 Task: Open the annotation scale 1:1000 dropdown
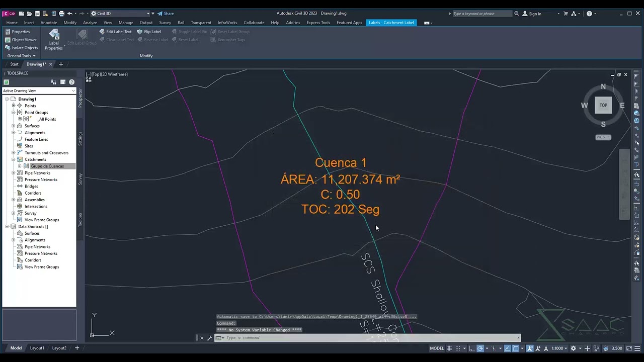click(559, 348)
